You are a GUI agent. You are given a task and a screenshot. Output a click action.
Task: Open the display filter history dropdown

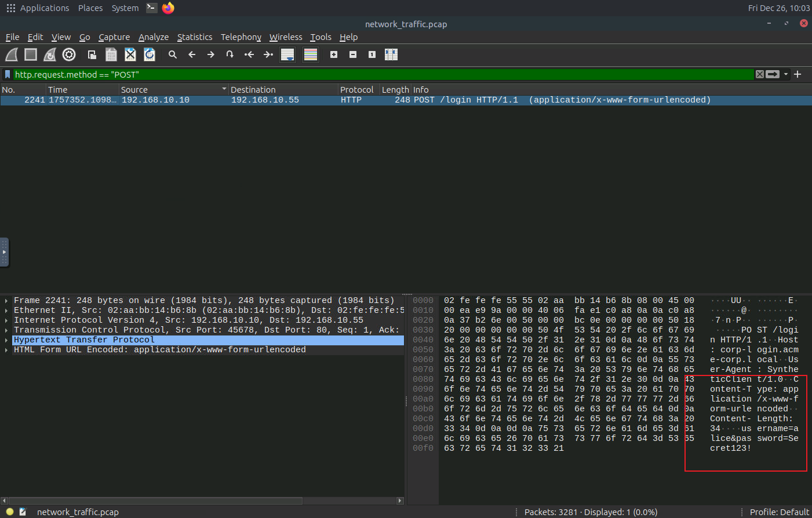pyautogui.click(x=786, y=74)
